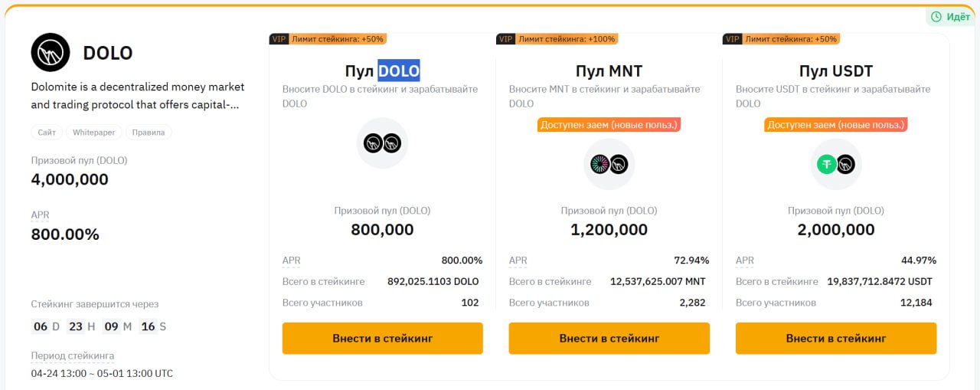This screenshot has width=980, height=390.
Task: Click VIP badge on DOLO pool
Action: click(x=279, y=38)
